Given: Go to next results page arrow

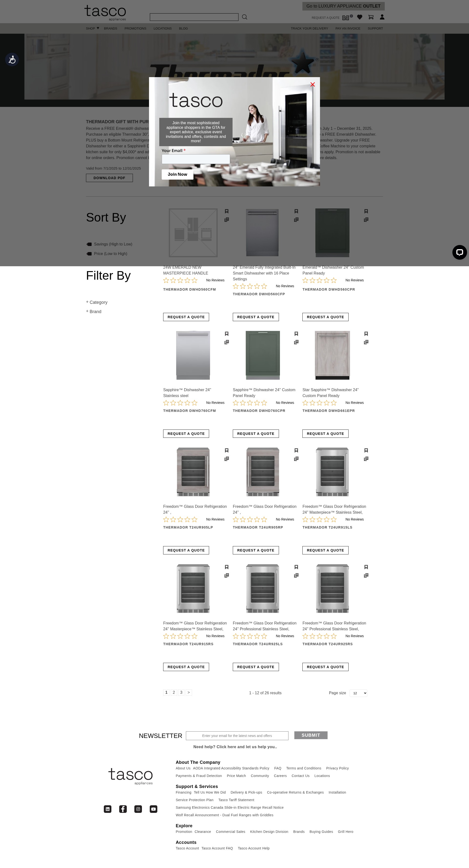Looking at the screenshot, I should 189,693.
